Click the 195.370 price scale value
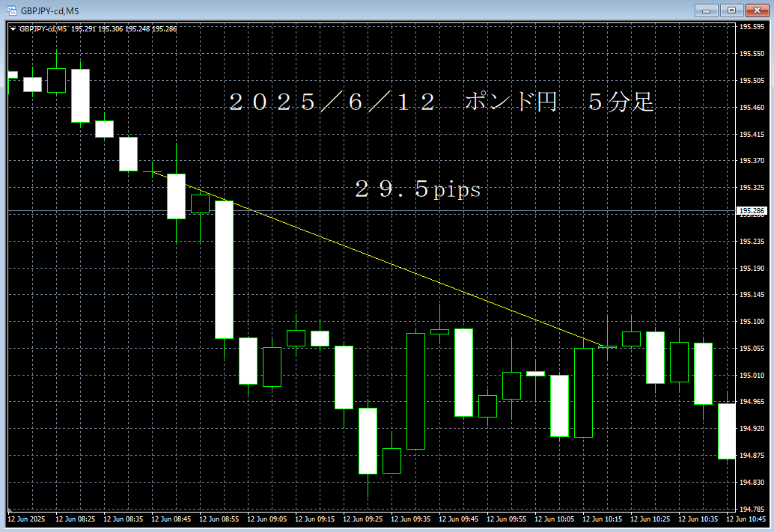 pyautogui.click(x=752, y=160)
